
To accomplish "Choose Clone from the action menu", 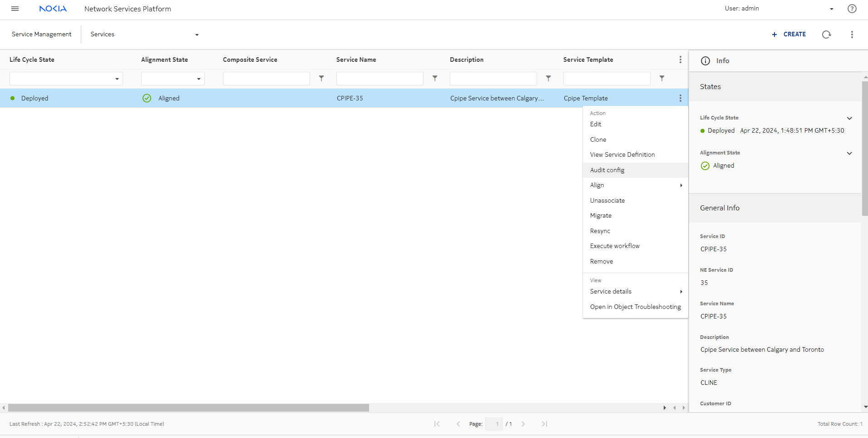I will coord(598,139).
